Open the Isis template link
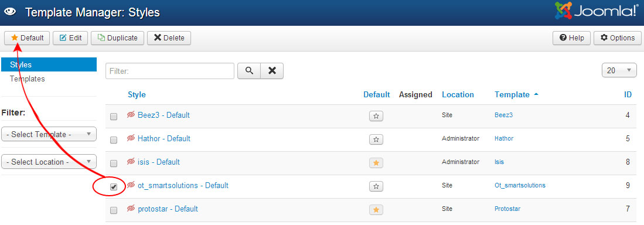This screenshot has height=225, width=644. tap(499, 162)
